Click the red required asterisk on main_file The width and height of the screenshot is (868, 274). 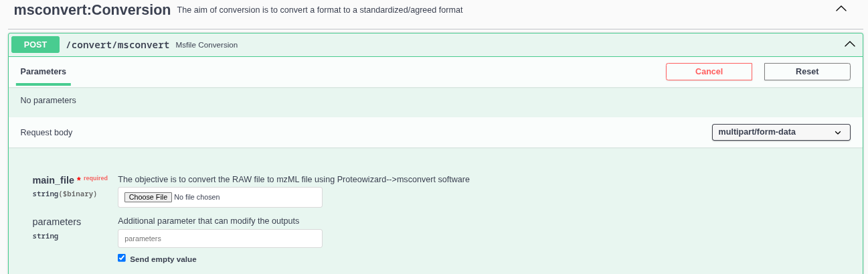point(79,180)
